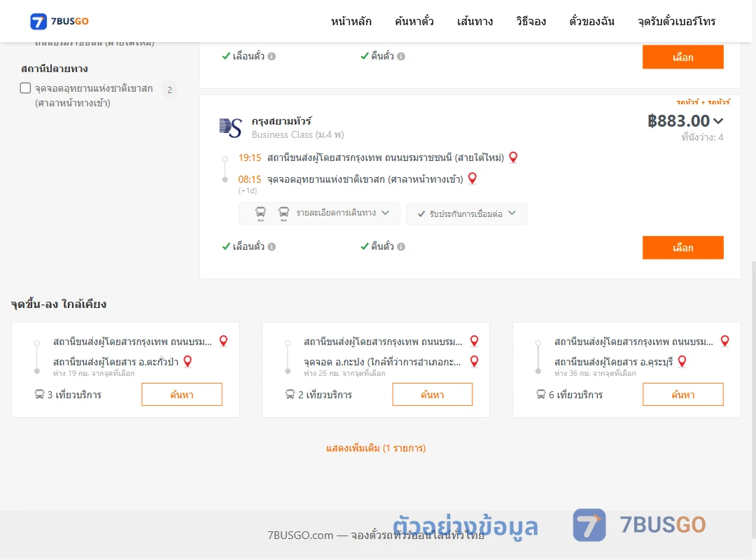This screenshot has width=756, height=560.
Task: Click ห่าง 19 กม. จากจุดที่เลือก text
Action: 94,373
